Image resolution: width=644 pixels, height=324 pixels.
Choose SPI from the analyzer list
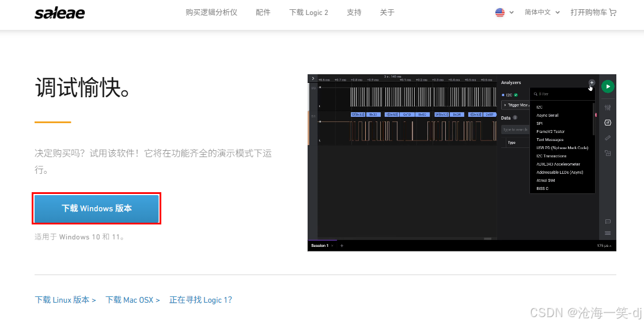coord(539,123)
